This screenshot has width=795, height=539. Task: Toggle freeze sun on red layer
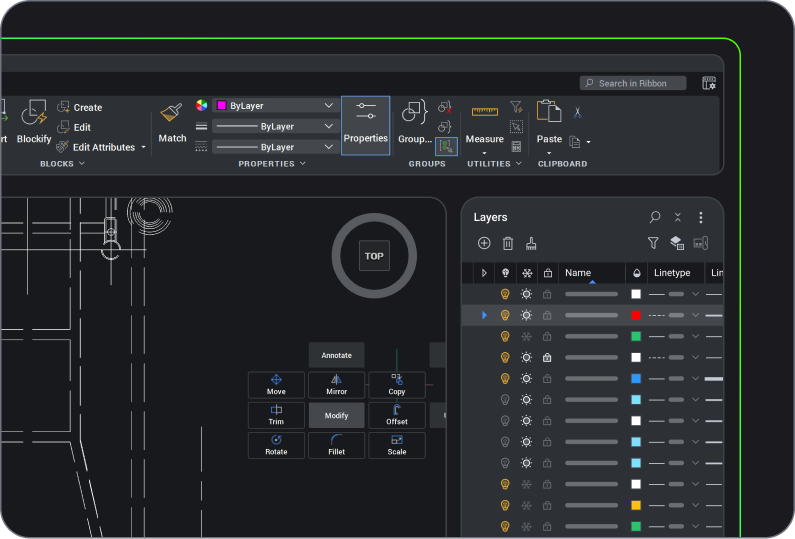pos(527,315)
